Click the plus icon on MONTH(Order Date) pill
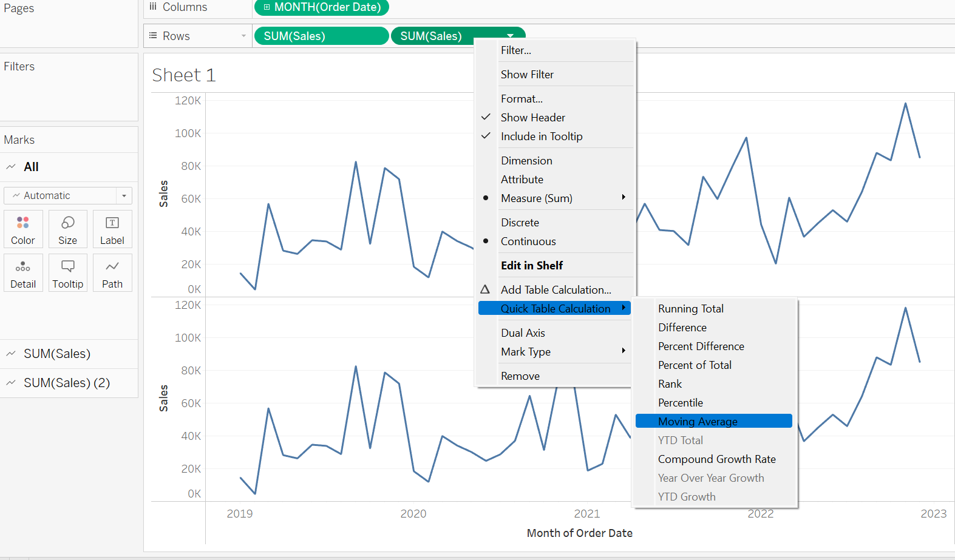Viewport: 955px width, 560px height. click(x=267, y=7)
